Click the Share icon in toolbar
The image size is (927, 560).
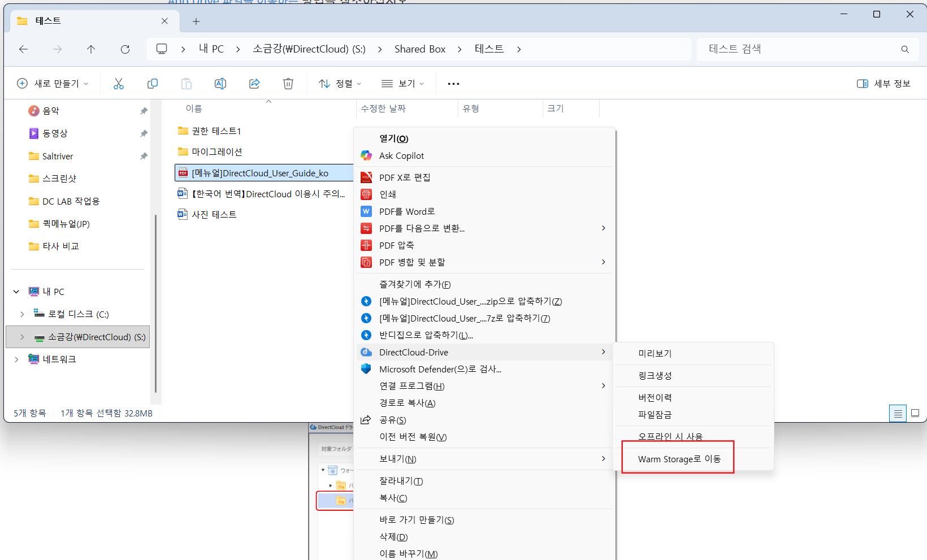tap(254, 84)
